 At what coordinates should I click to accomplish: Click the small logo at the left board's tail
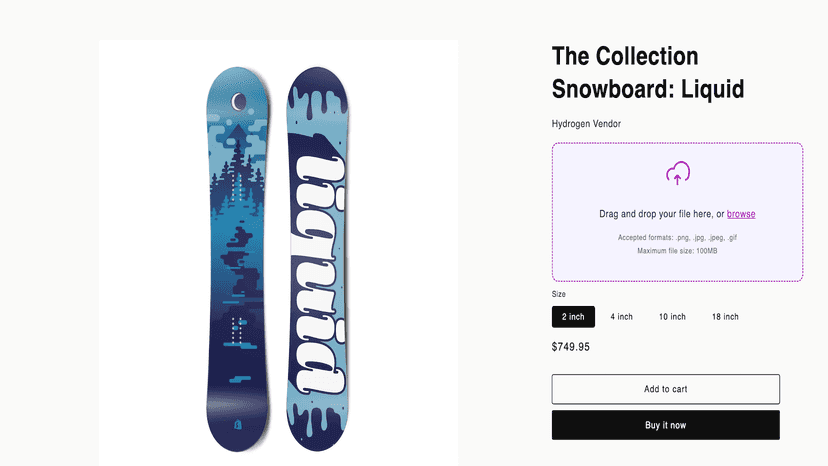tap(238, 424)
